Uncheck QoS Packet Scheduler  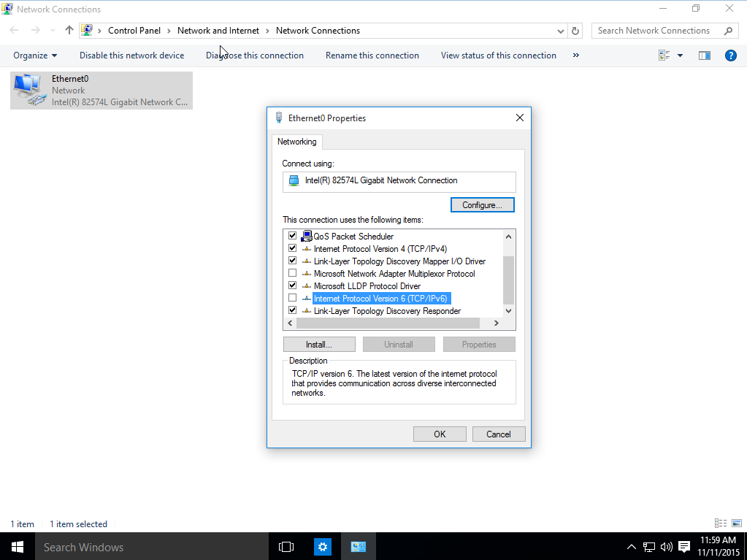(293, 236)
